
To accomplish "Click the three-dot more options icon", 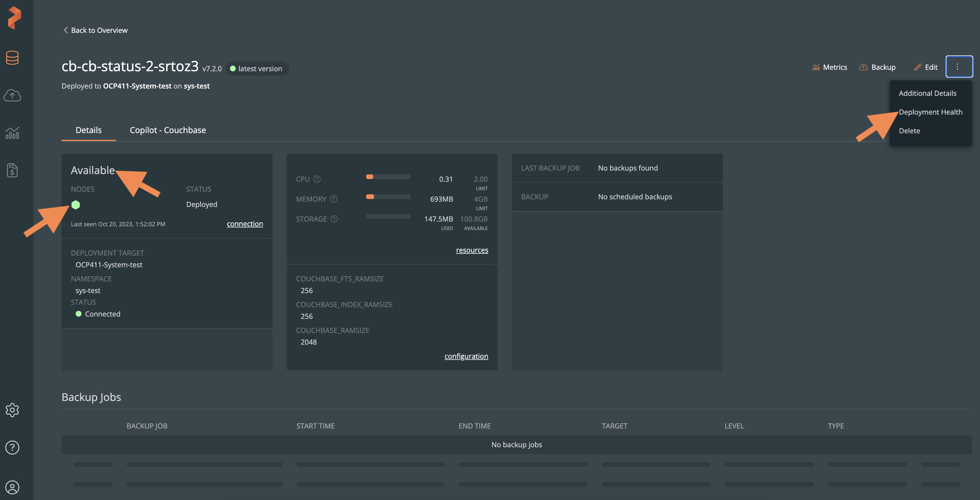I will tap(958, 67).
